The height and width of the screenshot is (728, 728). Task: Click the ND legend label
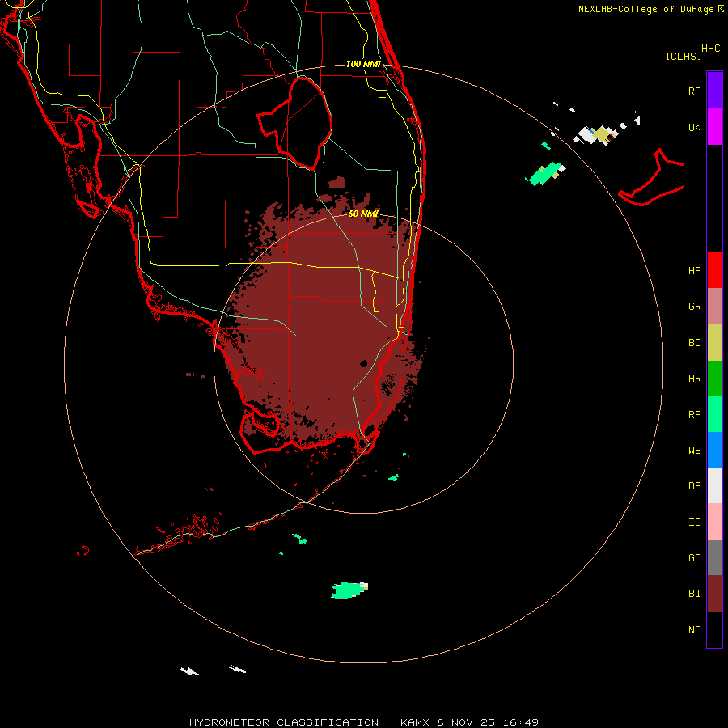click(x=694, y=629)
